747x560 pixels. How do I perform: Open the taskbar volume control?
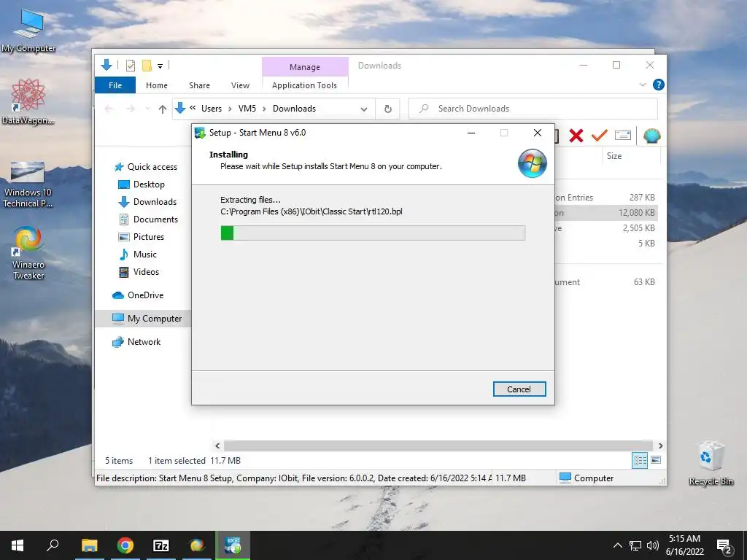click(x=653, y=545)
